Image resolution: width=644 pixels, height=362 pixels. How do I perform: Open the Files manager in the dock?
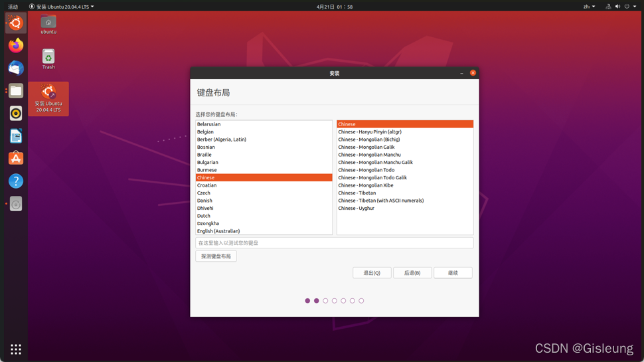click(16, 91)
